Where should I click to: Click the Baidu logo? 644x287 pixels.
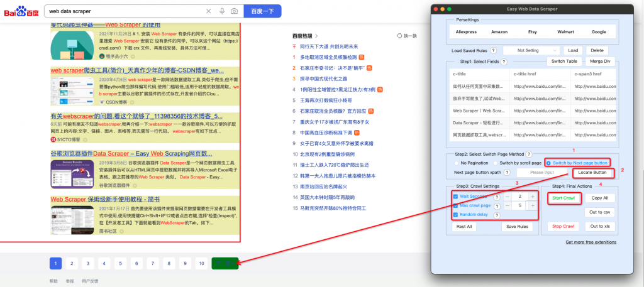click(x=22, y=11)
